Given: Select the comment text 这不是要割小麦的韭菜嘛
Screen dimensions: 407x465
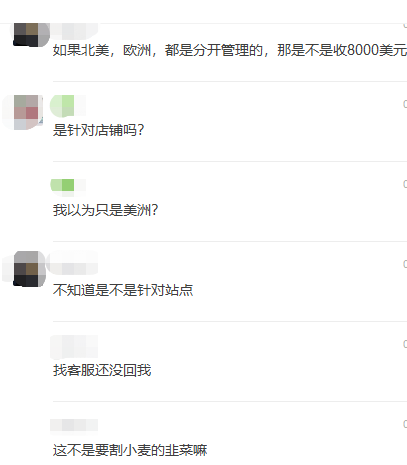Looking at the screenshot, I should [x=130, y=450].
